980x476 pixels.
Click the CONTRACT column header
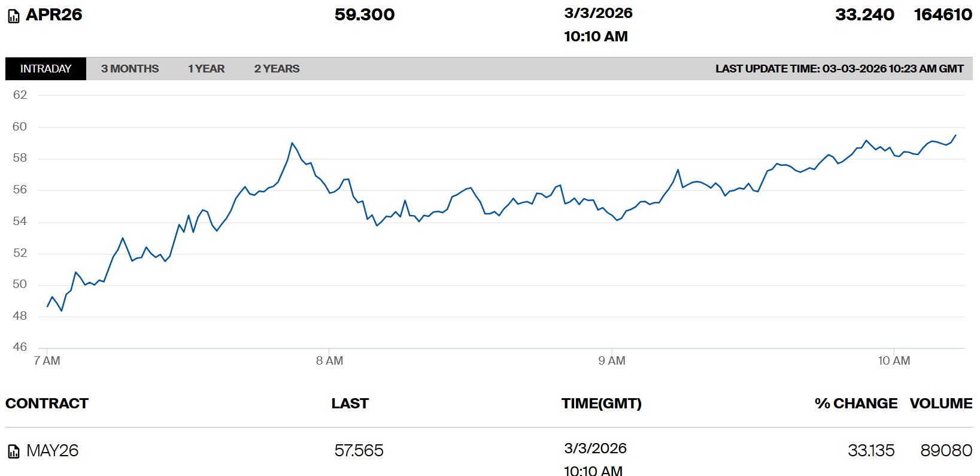pos(47,404)
